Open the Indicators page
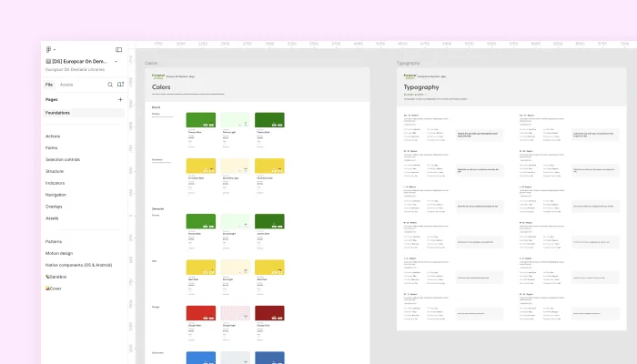637x364 pixels. (56, 183)
